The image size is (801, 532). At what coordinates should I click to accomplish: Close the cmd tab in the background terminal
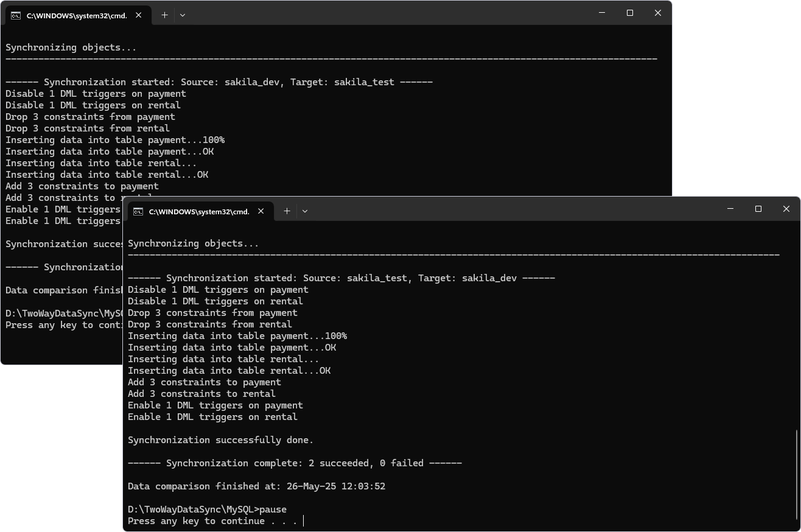[139, 15]
